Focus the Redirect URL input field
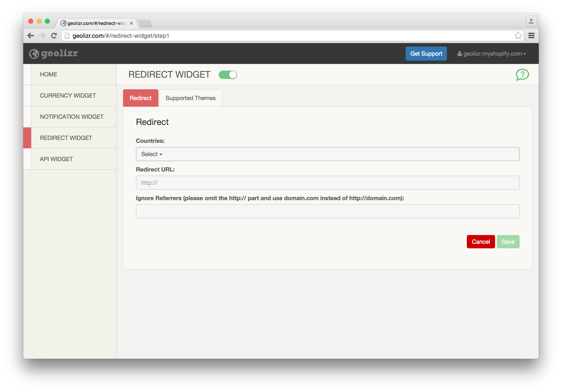This screenshot has width=562, height=392. point(327,183)
